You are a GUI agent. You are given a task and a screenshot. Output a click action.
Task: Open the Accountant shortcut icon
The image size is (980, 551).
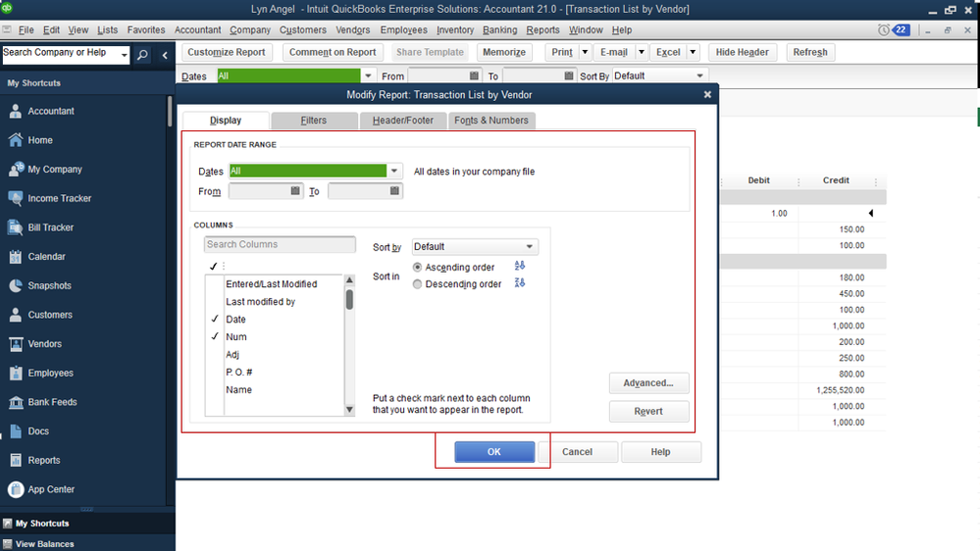pyautogui.click(x=16, y=111)
